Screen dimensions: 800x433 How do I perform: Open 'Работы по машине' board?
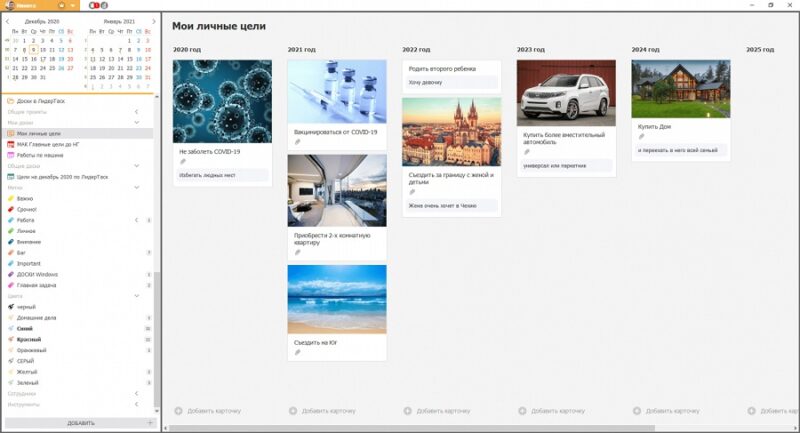38,155
